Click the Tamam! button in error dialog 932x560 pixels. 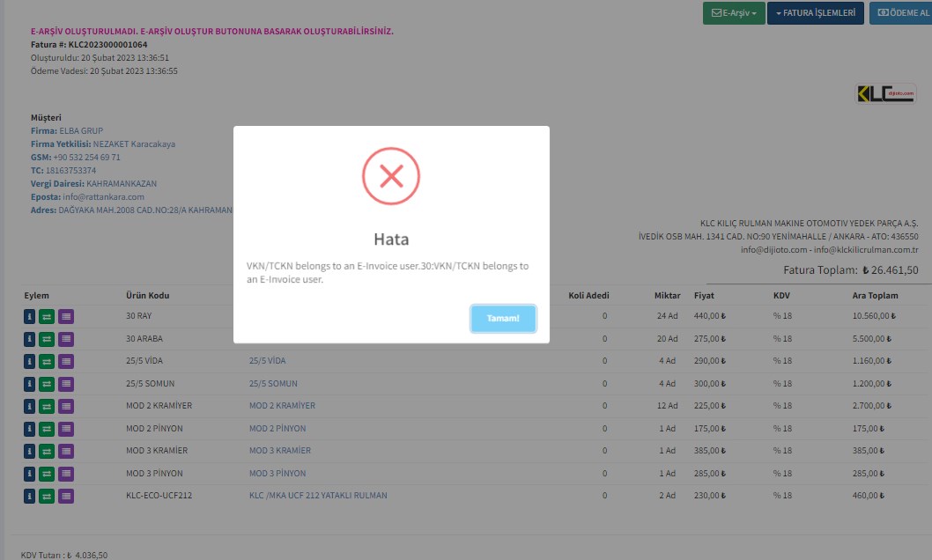coord(503,318)
